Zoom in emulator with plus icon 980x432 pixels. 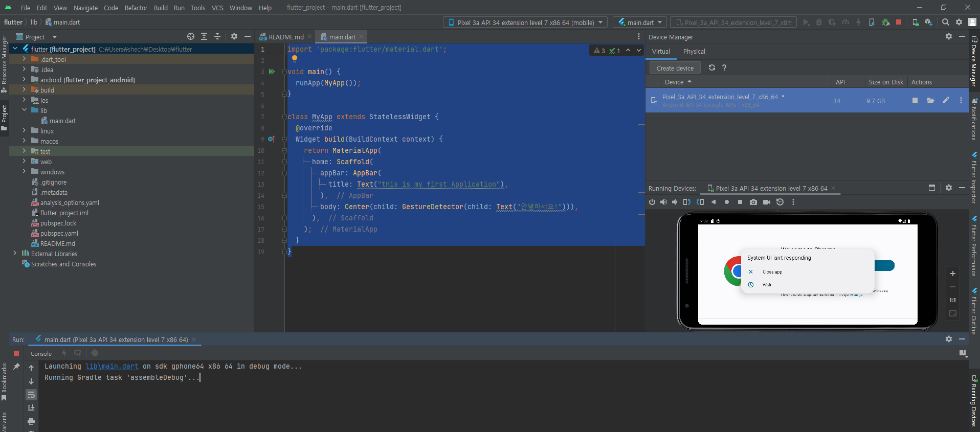pyautogui.click(x=953, y=274)
